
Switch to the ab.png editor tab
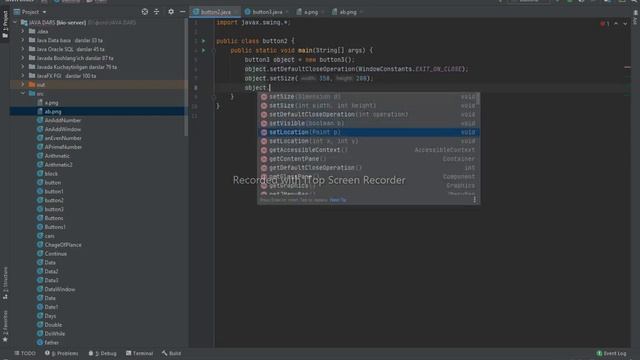coord(347,12)
